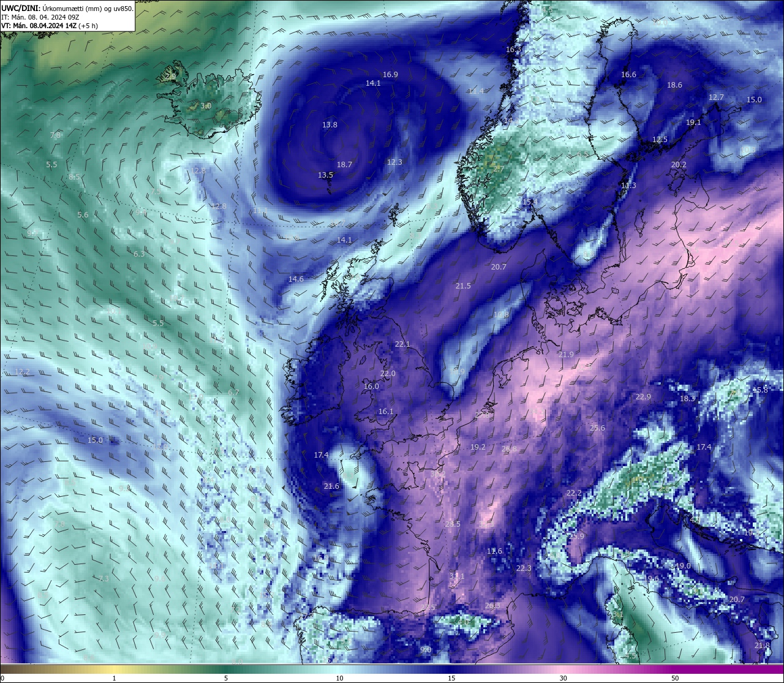The width and height of the screenshot is (784, 683).
Task: Select the 25.9 value label
Action: point(576,537)
